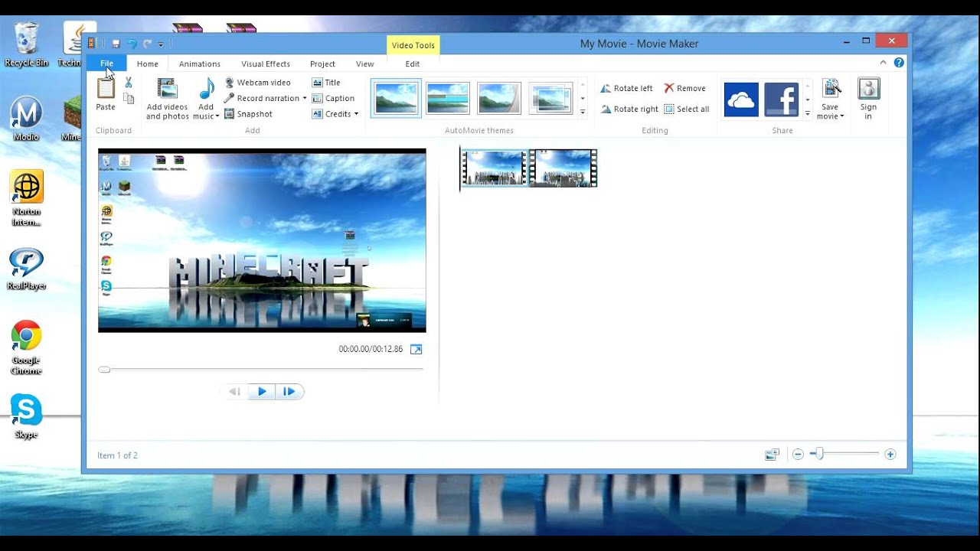Image resolution: width=980 pixels, height=551 pixels.
Task: Open Movie Maker Help question mark
Action: (899, 63)
